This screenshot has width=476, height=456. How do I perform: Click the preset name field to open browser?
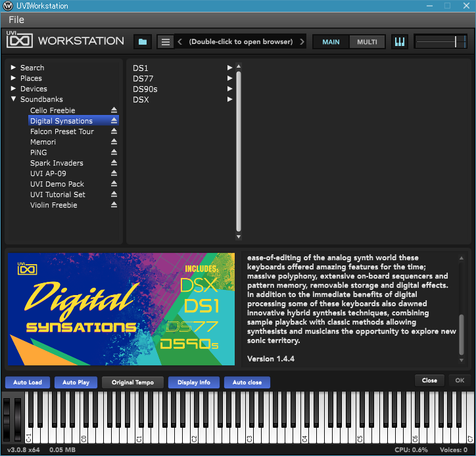pyautogui.click(x=241, y=41)
